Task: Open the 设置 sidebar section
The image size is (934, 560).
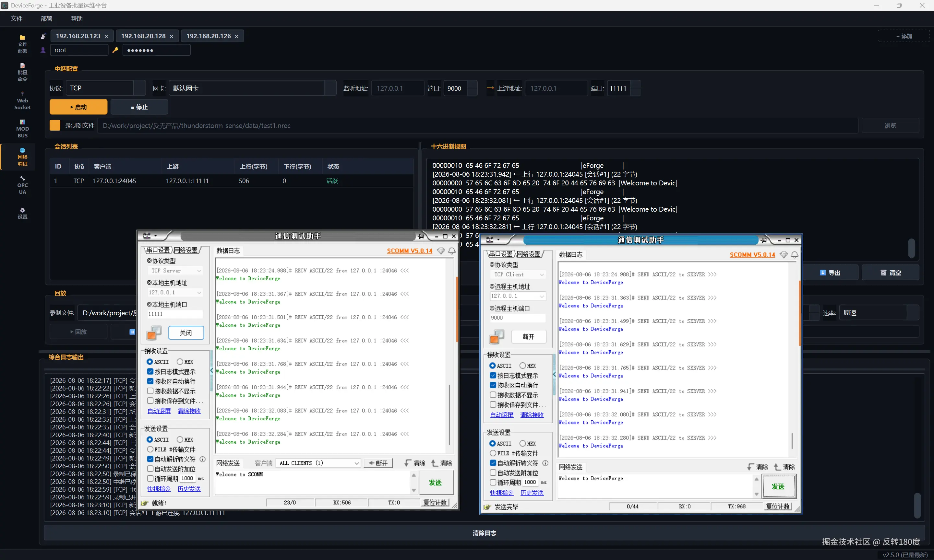Action: (22, 213)
